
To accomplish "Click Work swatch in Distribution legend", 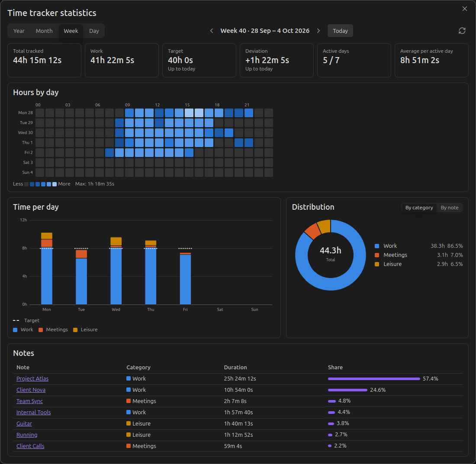I will point(377,246).
